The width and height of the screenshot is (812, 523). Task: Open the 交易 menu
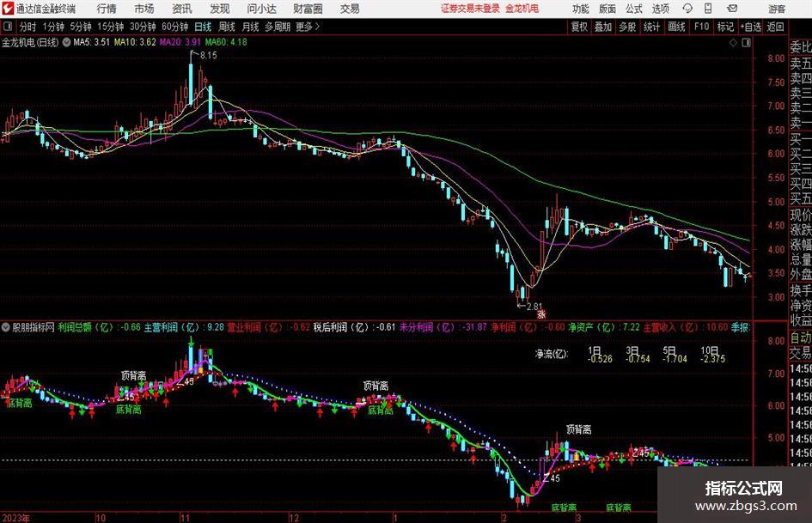tap(350, 9)
